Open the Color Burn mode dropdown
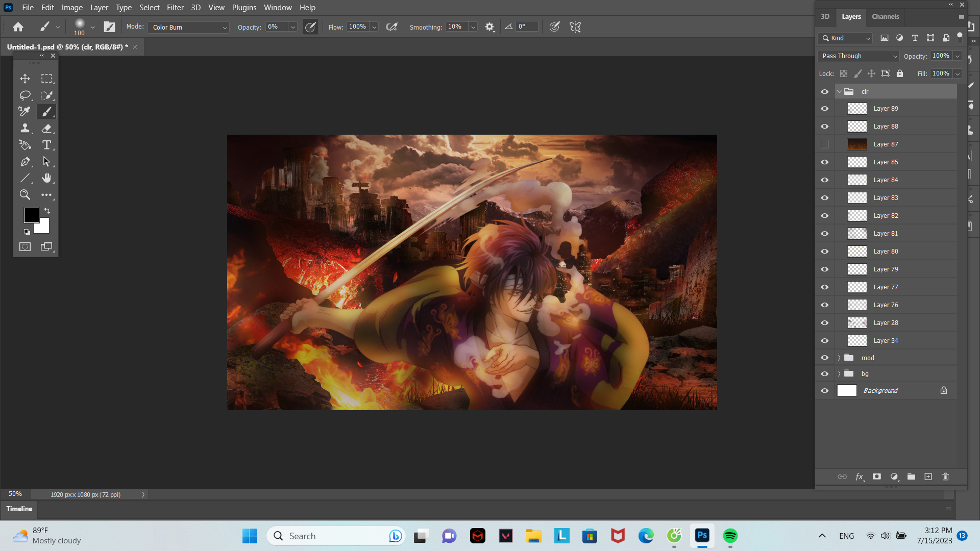The image size is (980, 551). 189,27
